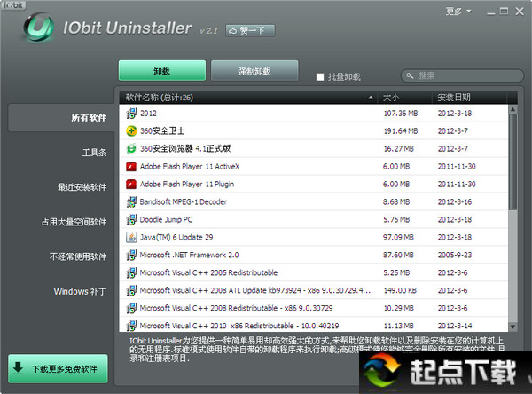Select the Bandisoft MPEG-1 Decoder row name
The height and width of the screenshot is (394, 532).
tap(184, 201)
